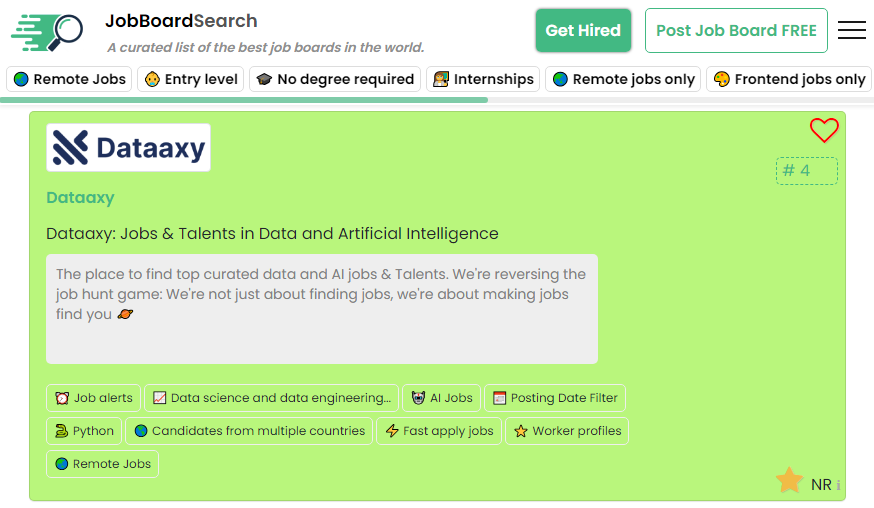This screenshot has width=874, height=508.
Task: Select the No degree required filter
Action: [334, 79]
